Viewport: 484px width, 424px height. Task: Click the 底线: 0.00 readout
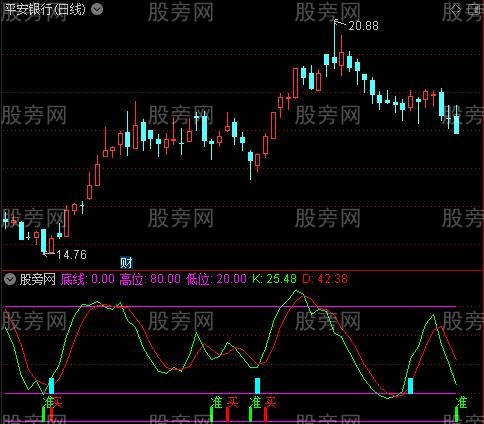(88, 279)
